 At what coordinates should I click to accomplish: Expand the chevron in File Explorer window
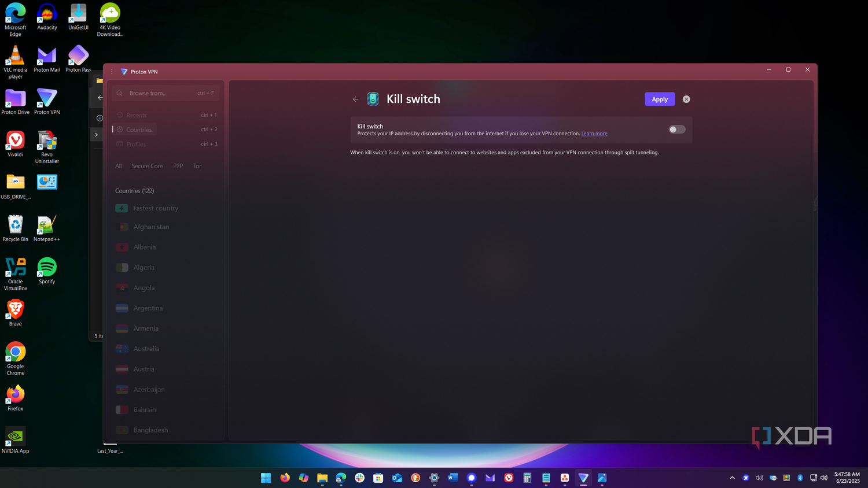pos(96,135)
